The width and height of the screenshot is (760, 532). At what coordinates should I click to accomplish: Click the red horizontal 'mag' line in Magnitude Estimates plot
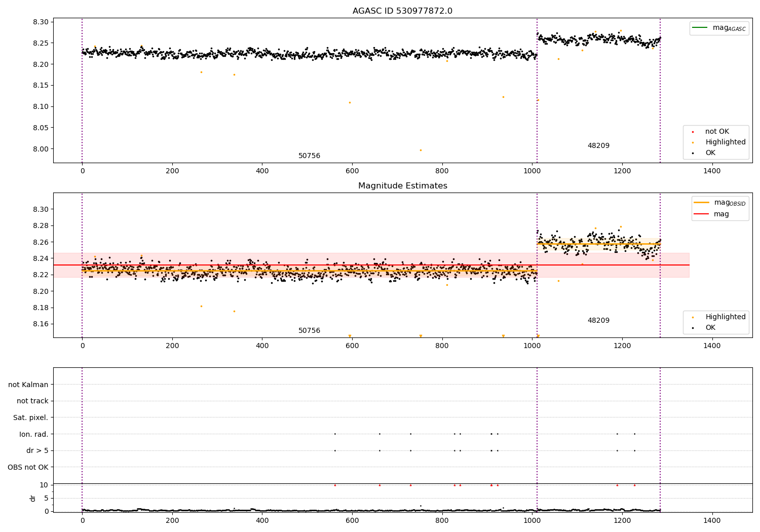click(371, 265)
